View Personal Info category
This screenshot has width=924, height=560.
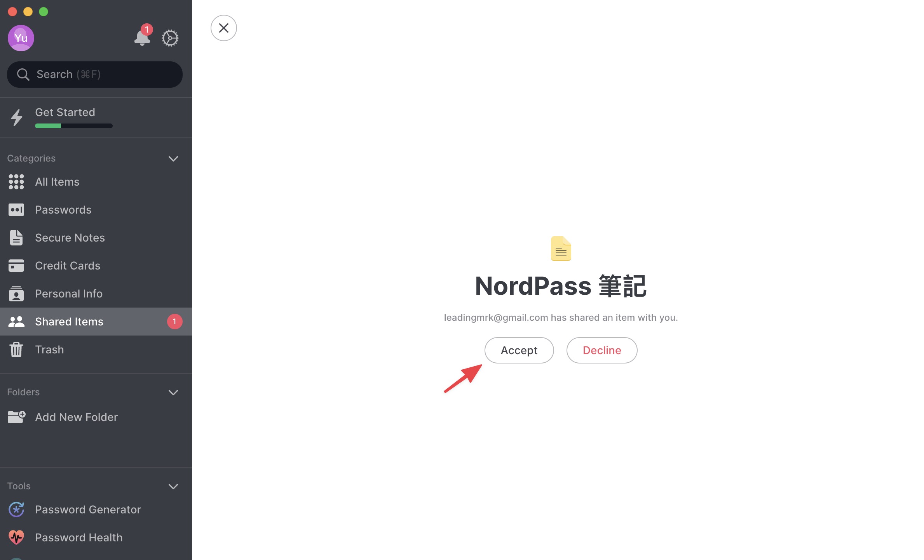tap(96, 294)
